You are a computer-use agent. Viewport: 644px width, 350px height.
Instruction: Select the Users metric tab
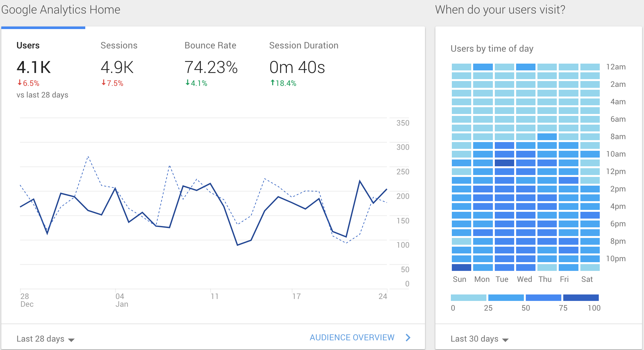(x=28, y=46)
